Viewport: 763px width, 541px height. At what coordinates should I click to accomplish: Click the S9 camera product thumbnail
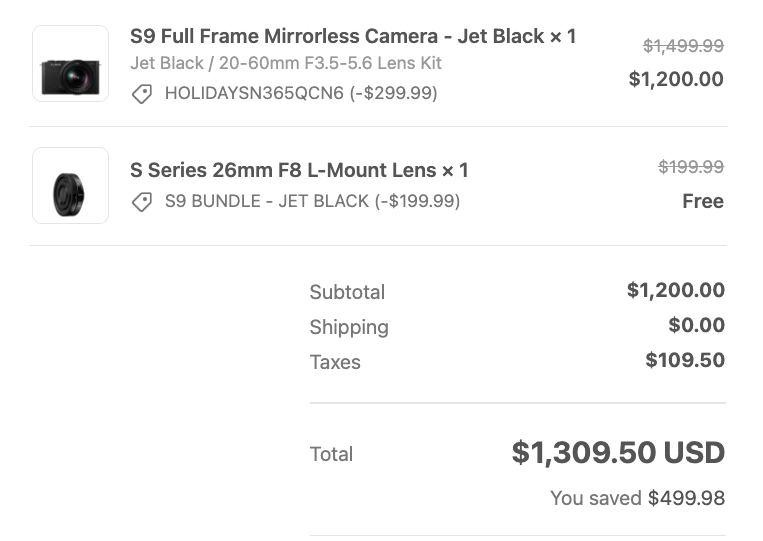tap(70, 64)
